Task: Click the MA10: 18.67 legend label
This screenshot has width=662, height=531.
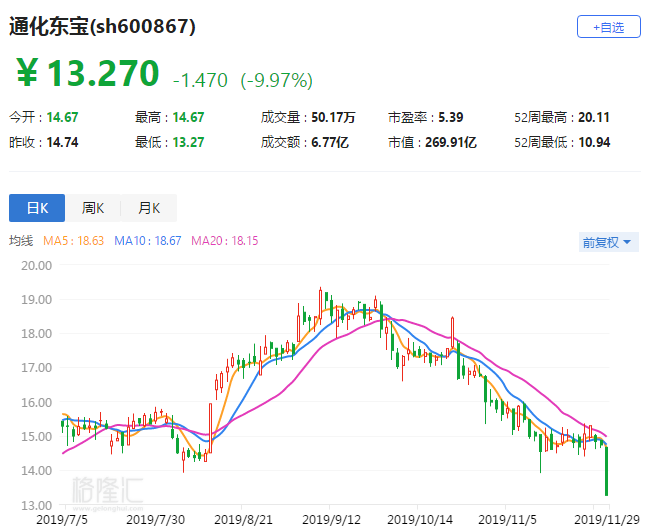Action: pos(148,241)
